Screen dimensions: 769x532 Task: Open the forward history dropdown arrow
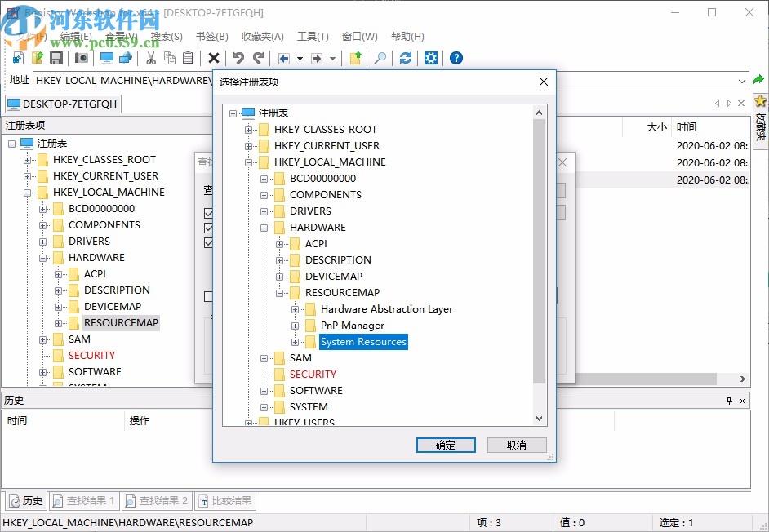[332, 59]
